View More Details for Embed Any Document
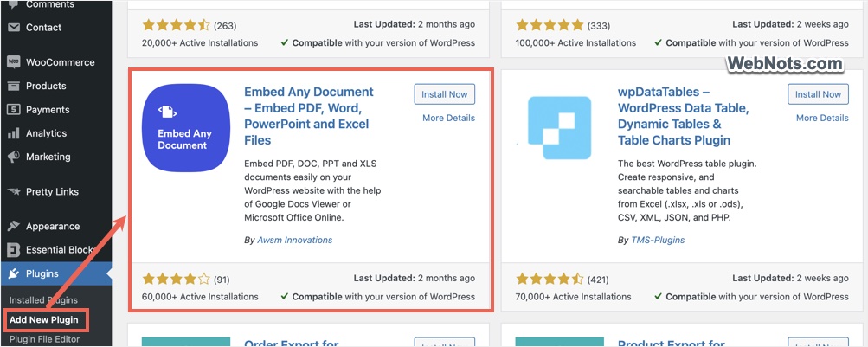Image resolution: width=868 pixels, height=347 pixels. tap(448, 118)
